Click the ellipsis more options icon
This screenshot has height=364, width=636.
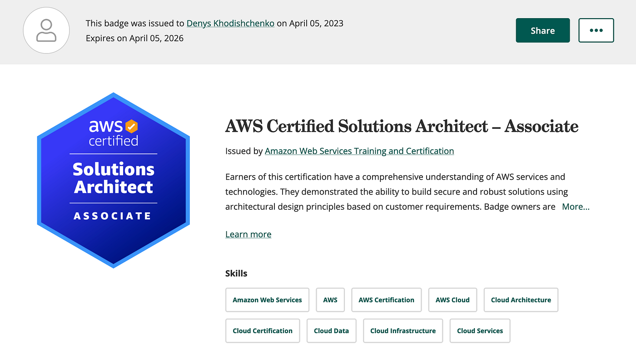click(x=596, y=30)
